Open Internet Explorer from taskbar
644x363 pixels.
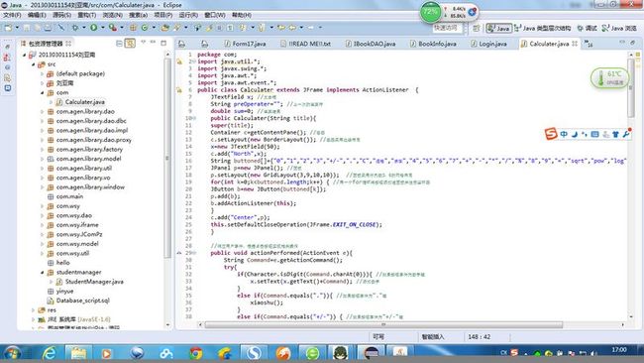(x=50, y=353)
